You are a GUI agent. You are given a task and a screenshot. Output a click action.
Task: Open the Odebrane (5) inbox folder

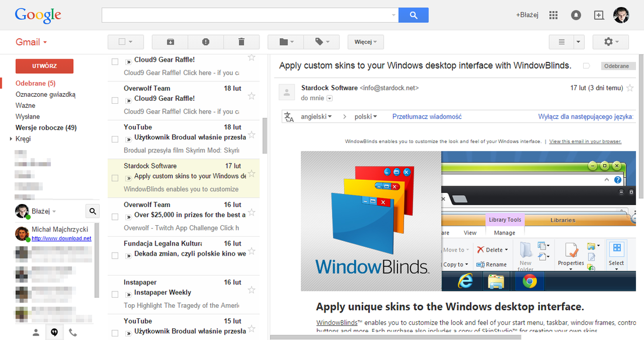pos(35,83)
